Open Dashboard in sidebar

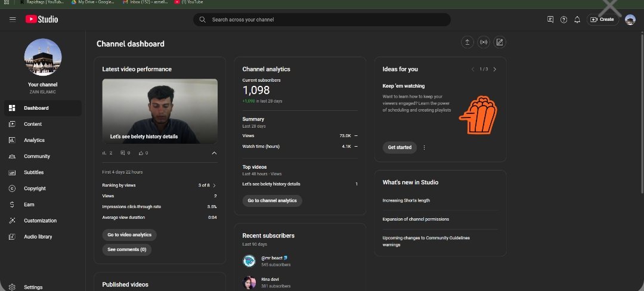click(43, 108)
